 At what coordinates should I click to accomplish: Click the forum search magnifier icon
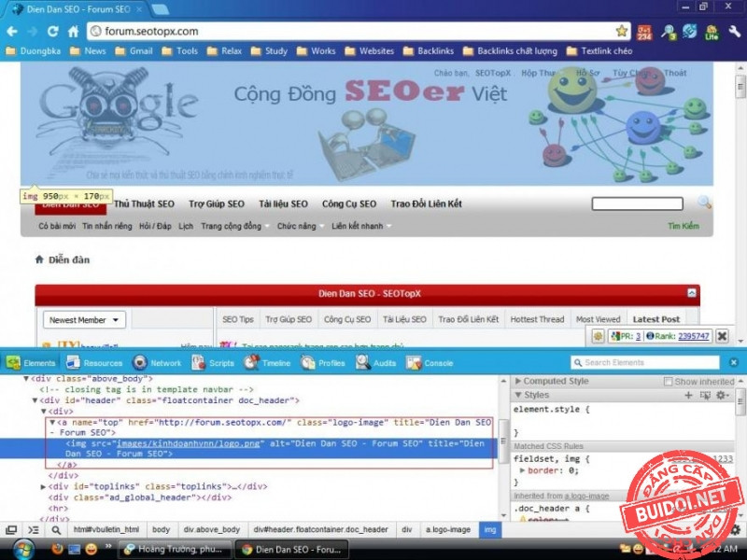(704, 203)
